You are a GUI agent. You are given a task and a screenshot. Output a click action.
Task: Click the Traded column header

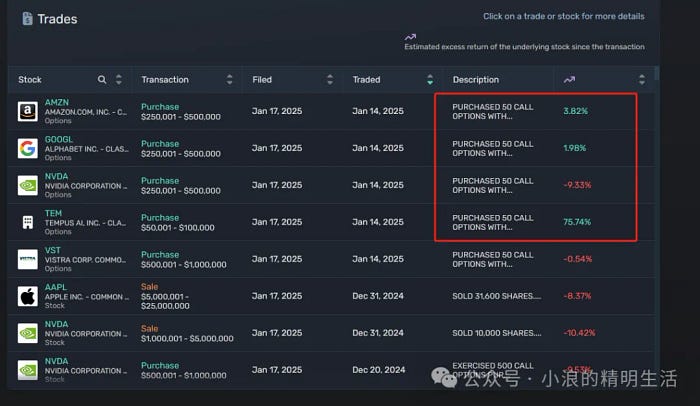point(367,80)
